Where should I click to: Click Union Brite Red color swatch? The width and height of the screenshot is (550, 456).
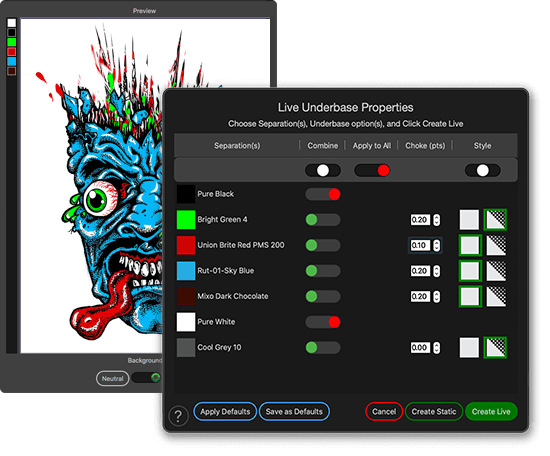(186, 245)
